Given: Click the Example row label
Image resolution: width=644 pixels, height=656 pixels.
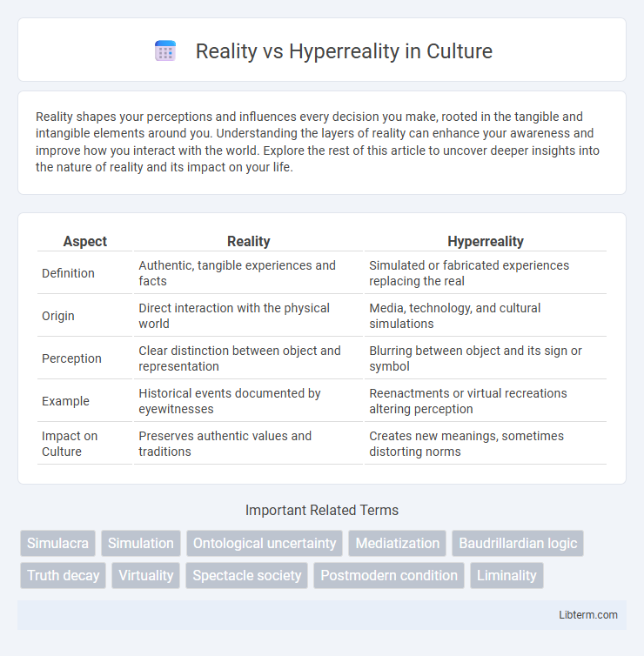Looking at the screenshot, I should point(65,401).
